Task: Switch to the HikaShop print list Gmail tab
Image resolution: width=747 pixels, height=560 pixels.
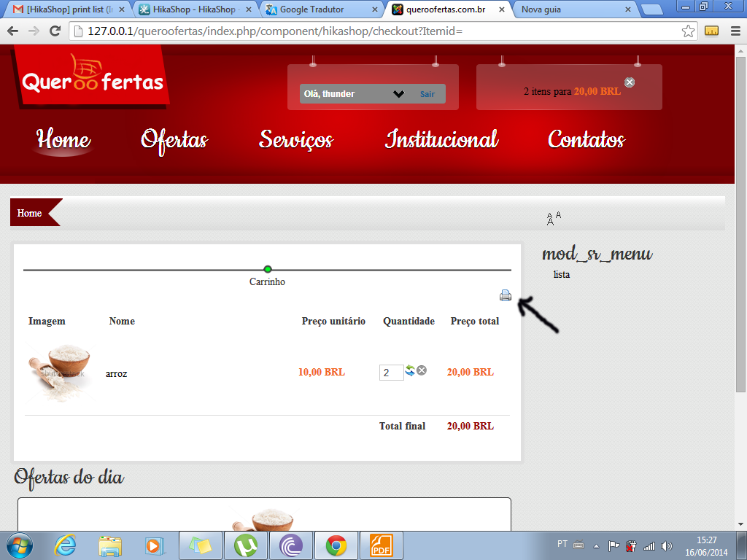Action: point(69,9)
